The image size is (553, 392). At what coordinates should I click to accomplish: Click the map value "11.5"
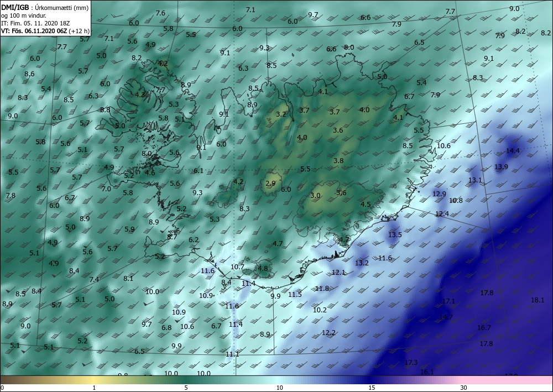coord(295,294)
